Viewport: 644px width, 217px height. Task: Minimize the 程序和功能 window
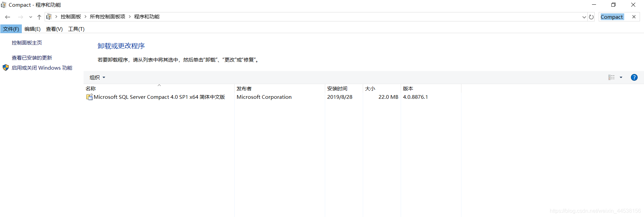(594, 5)
